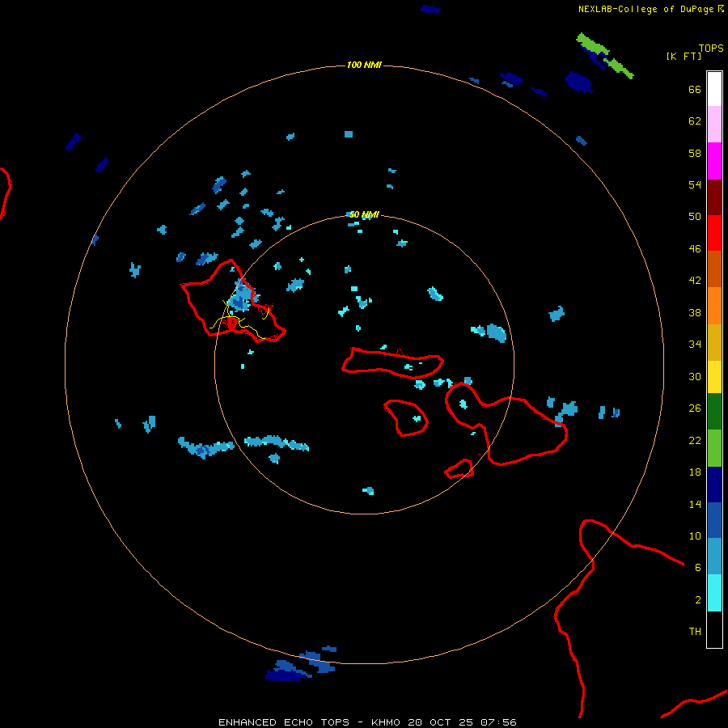Click the yellow swatch near 30
Screen dimensions: 728x728
point(714,376)
